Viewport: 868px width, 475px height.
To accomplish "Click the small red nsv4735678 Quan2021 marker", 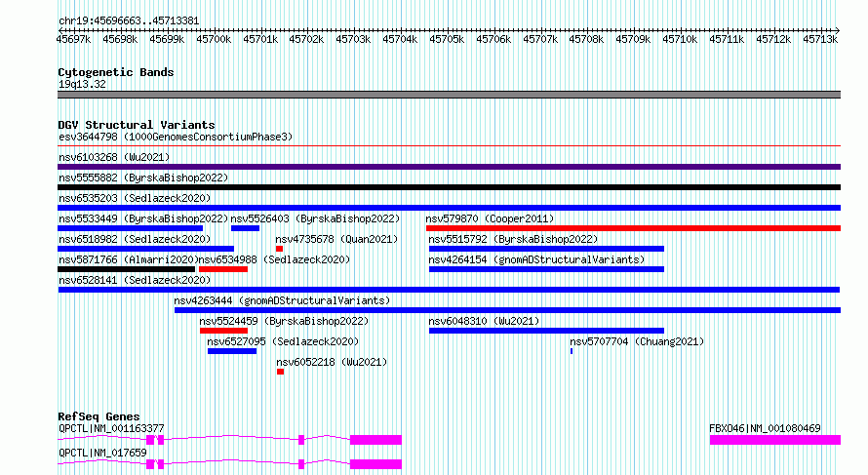I will click(x=280, y=249).
